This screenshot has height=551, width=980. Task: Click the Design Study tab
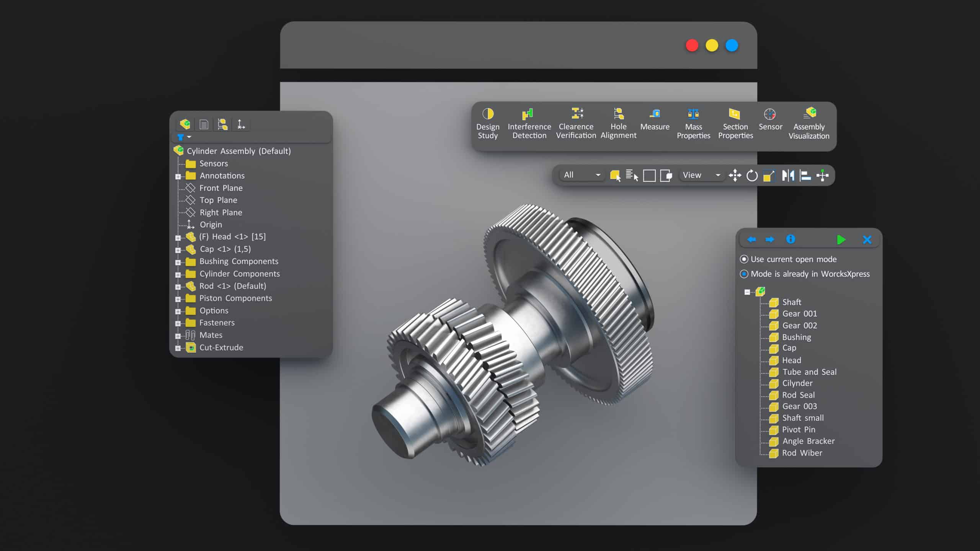pyautogui.click(x=487, y=123)
